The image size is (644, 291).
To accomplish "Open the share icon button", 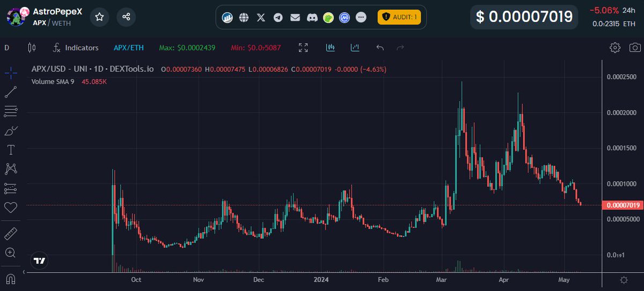I will (126, 17).
